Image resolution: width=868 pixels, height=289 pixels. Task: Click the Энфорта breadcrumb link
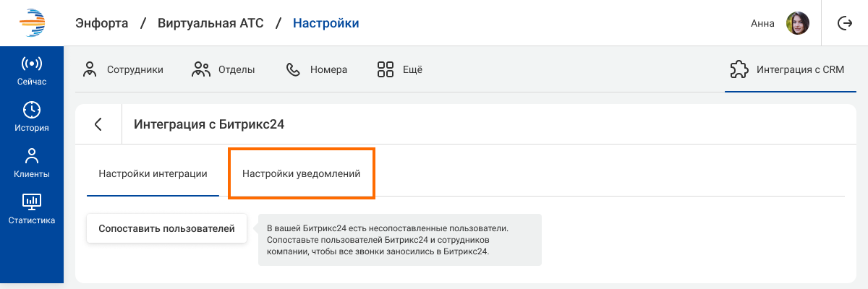point(101,23)
